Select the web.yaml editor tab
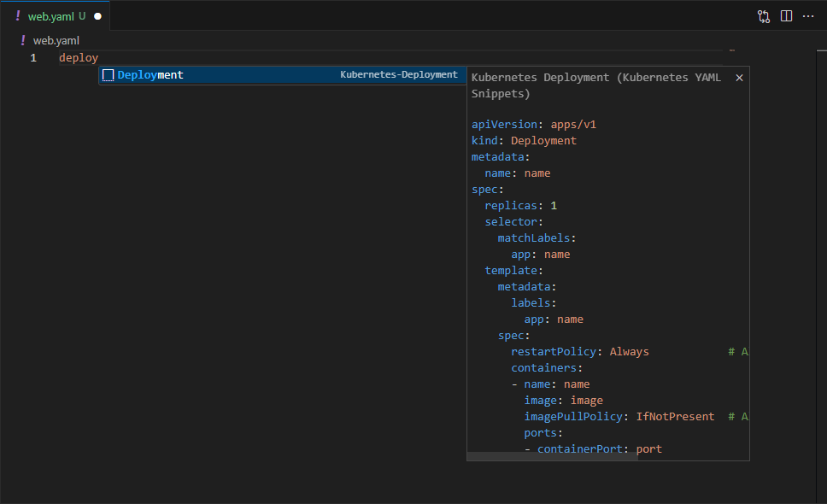Viewport: 827px width, 504px height. 51,16
